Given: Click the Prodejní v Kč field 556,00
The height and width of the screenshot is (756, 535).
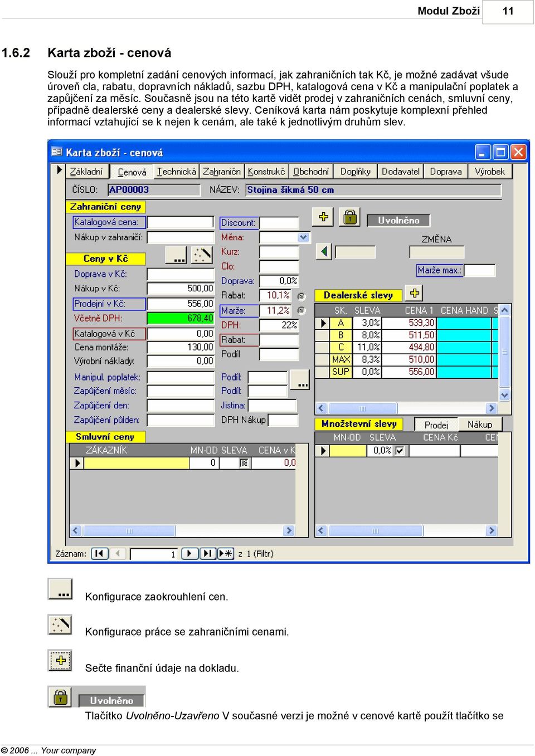Looking at the screenshot, I should coord(181,304).
